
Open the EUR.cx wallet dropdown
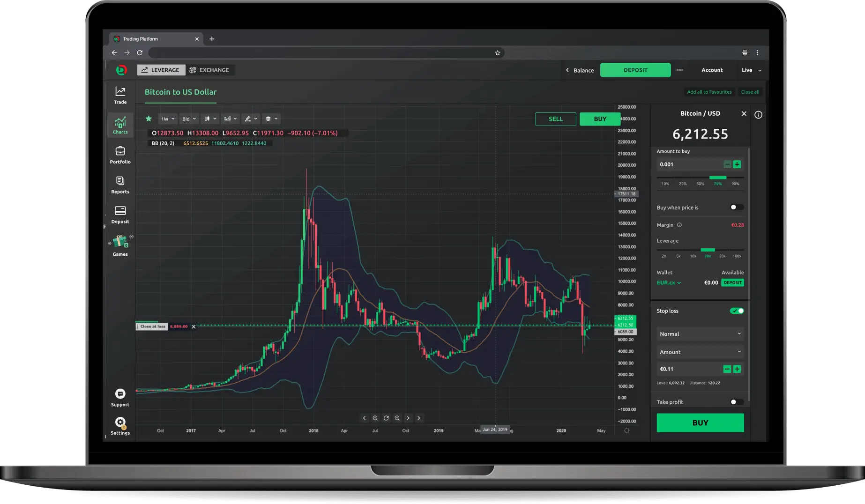coord(669,283)
